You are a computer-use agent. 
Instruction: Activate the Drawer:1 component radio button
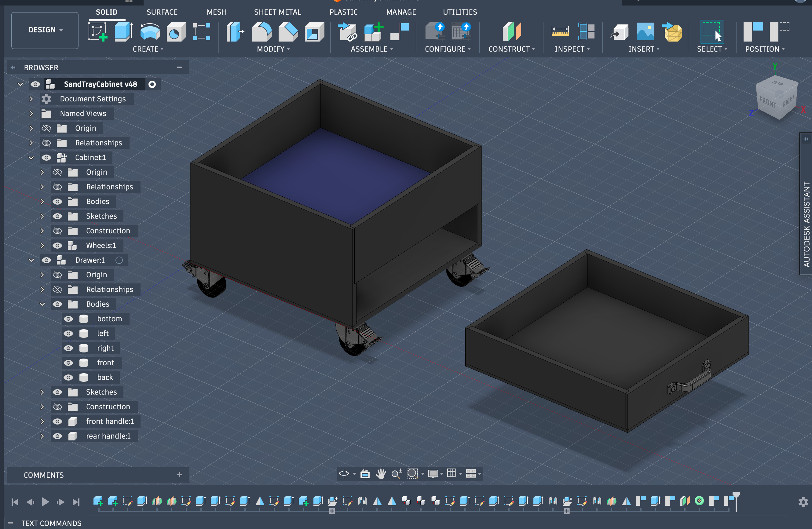pos(119,260)
